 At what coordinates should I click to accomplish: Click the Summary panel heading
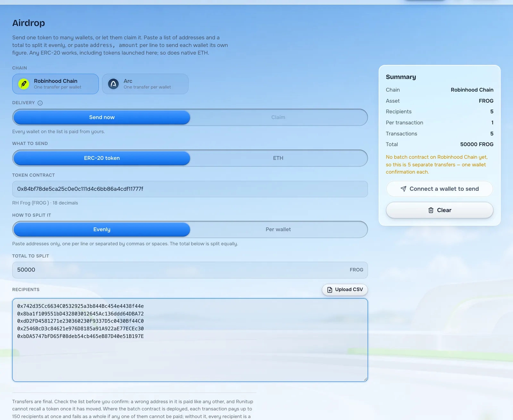[x=401, y=77]
